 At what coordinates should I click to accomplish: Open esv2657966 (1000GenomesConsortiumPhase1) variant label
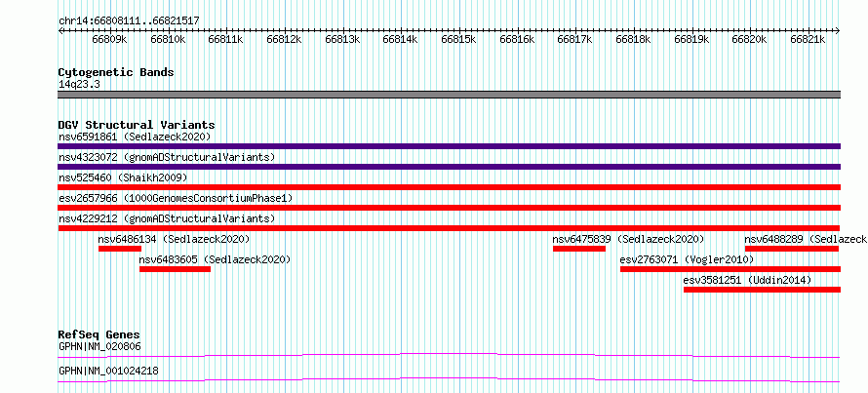[176, 198]
